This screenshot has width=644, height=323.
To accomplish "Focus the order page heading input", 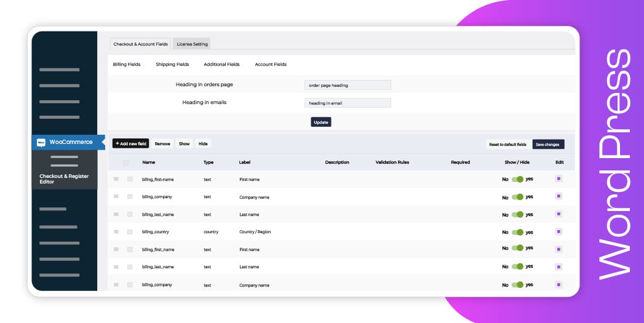I will (x=348, y=85).
